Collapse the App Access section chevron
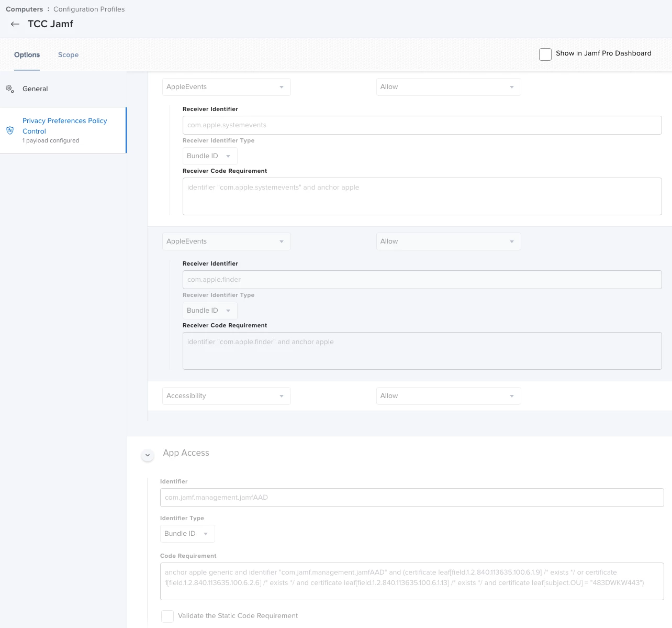 [148, 455]
